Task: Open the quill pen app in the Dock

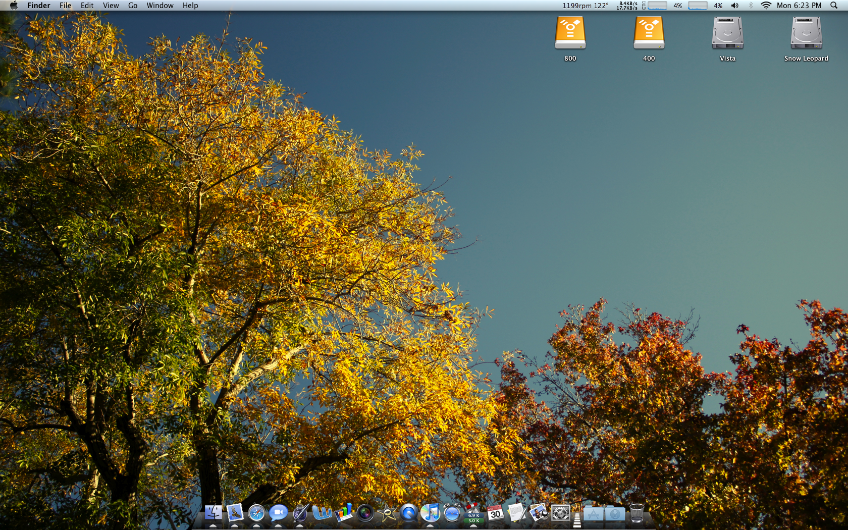Action: [300, 513]
